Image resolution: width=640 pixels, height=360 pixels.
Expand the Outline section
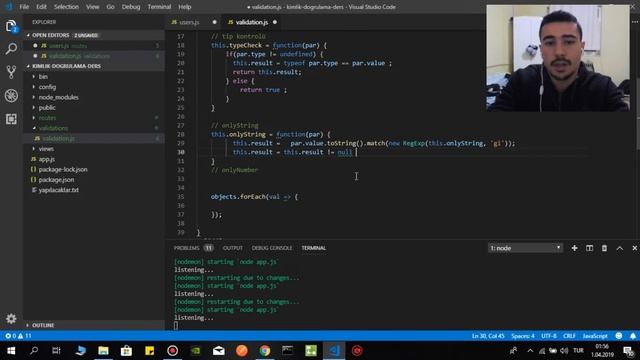click(x=43, y=325)
